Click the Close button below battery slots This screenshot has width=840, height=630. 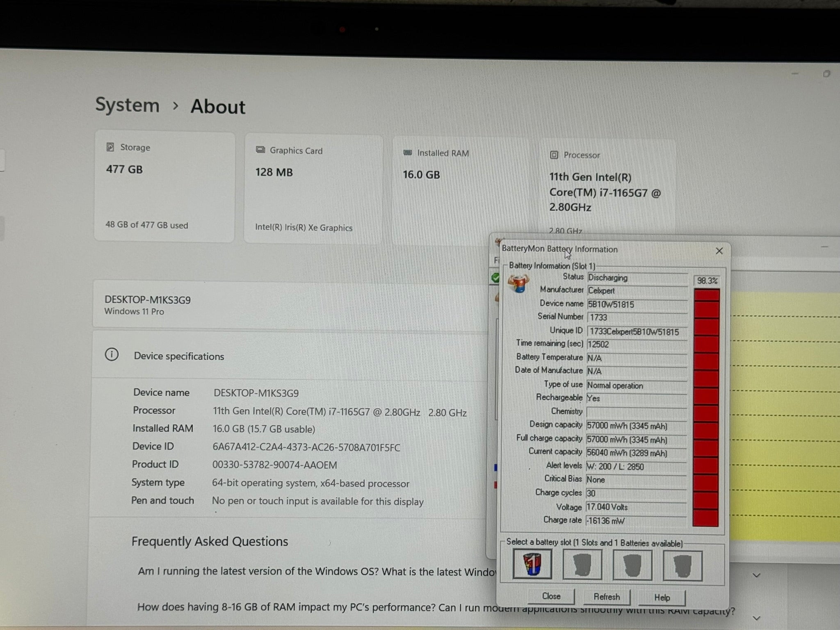point(551,596)
